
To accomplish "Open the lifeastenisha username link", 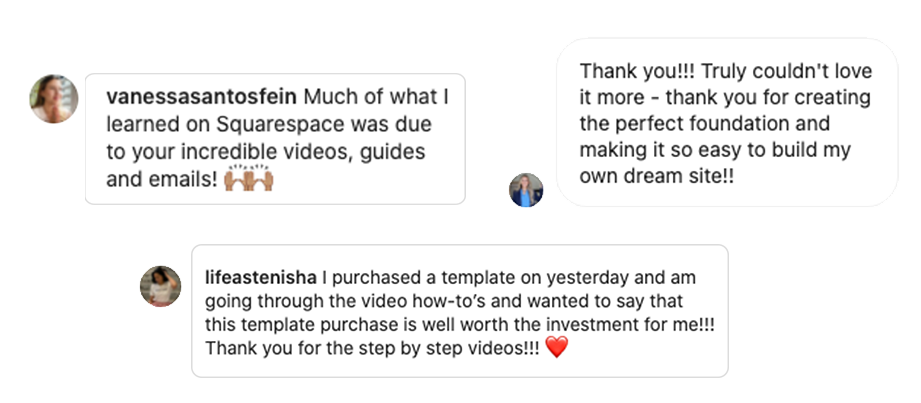I will coord(261,277).
